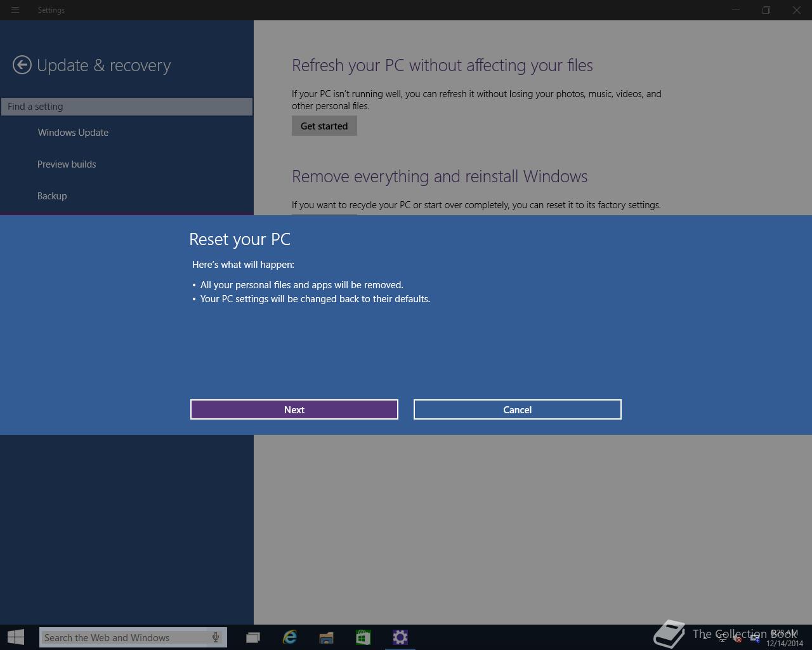Click the Remove everything and reinstall Windows heading
This screenshot has width=812, height=650.
[x=440, y=176]
